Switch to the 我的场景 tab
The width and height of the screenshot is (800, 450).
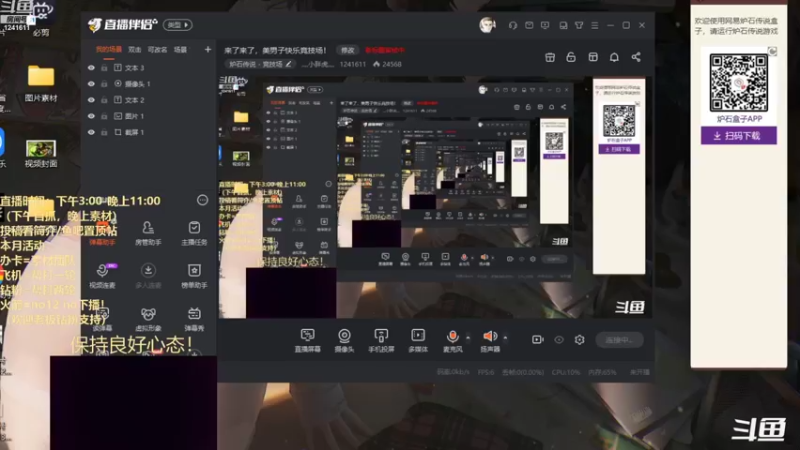pos(109,49)
